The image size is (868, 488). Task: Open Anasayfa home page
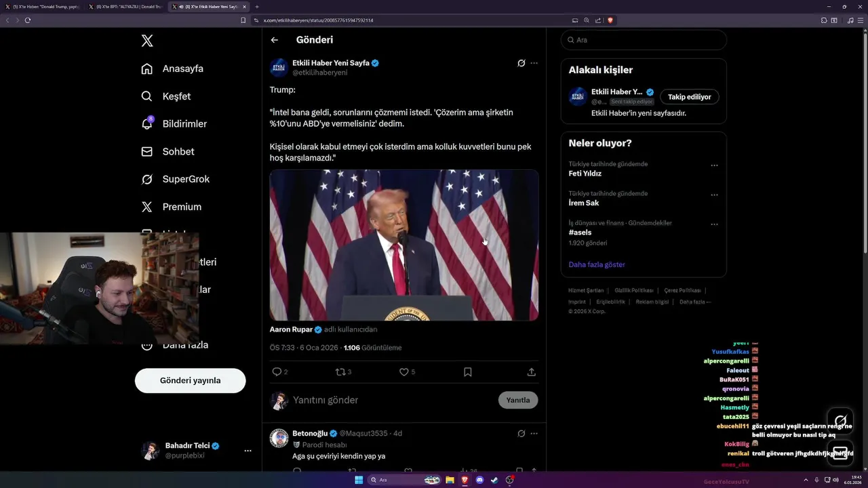point(172,68)
